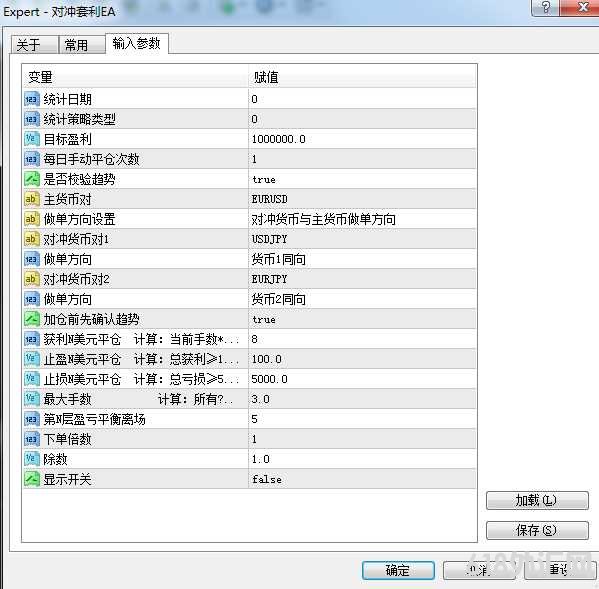Open the 货币2同向 direction value dropdown
The width and height of the screenshot is (599, 589).
(x=362, y=299)
